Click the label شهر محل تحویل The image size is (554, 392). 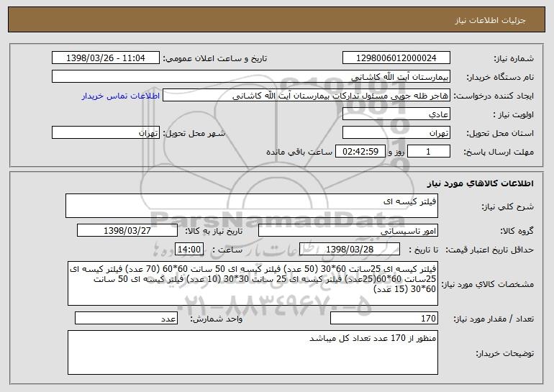194,133
